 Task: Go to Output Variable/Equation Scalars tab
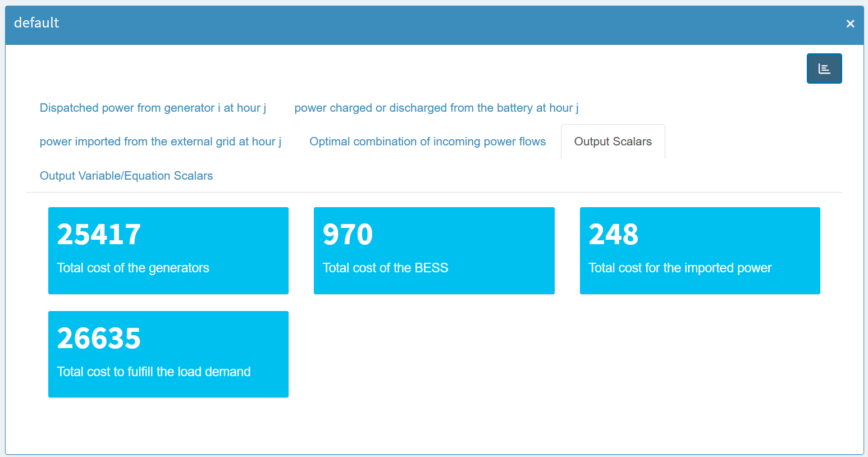click(126, 176)
